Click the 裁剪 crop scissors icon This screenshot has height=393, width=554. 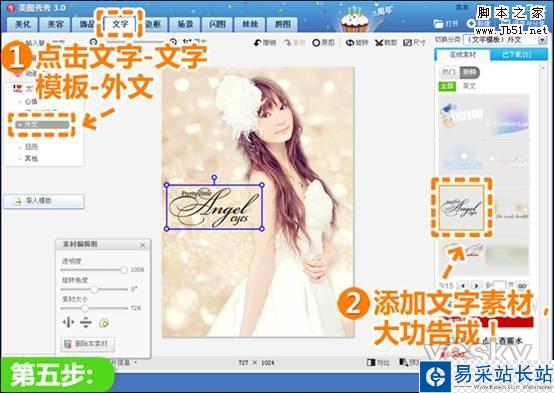(x=379, y=43)
